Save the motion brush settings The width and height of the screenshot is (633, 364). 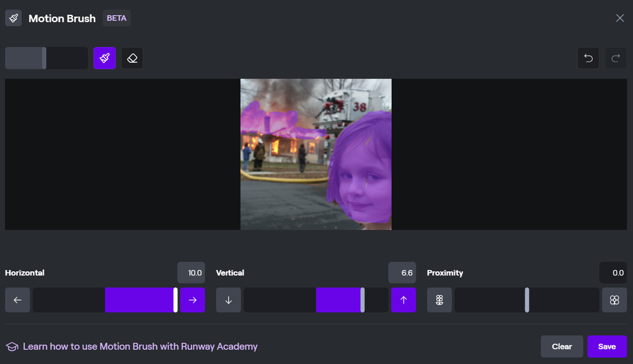(x=607, y=346)
